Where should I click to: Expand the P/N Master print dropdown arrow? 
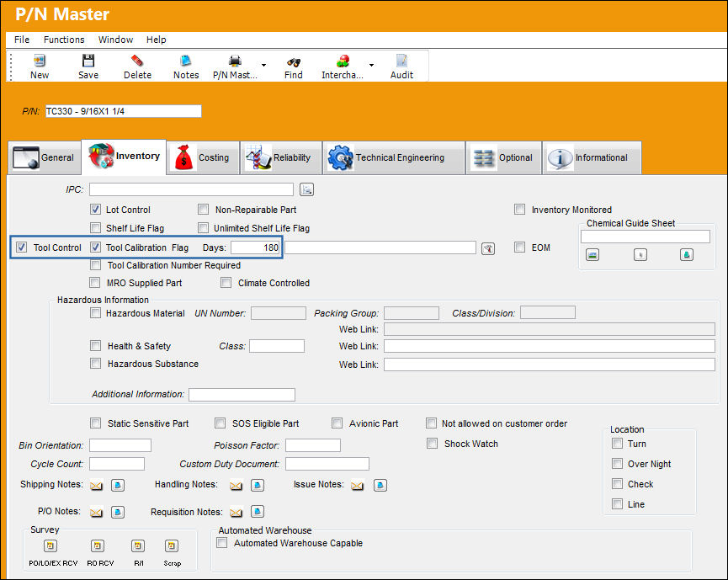coord(263,65)
